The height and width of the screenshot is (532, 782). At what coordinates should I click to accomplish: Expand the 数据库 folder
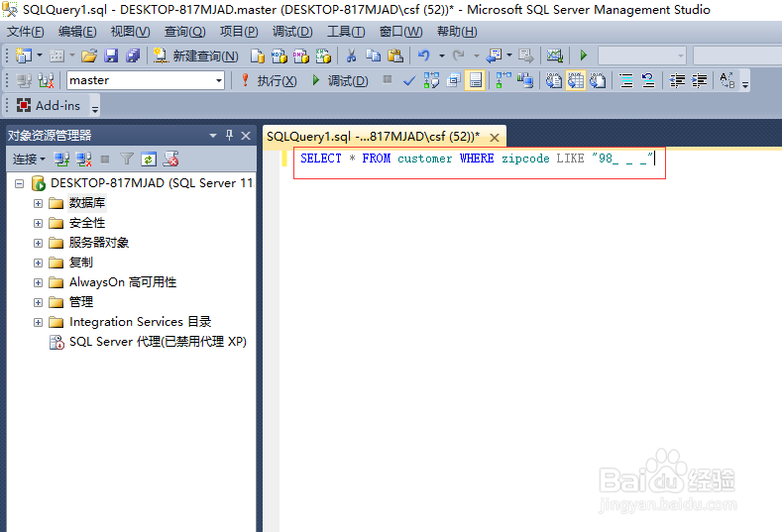click(38, 203)
